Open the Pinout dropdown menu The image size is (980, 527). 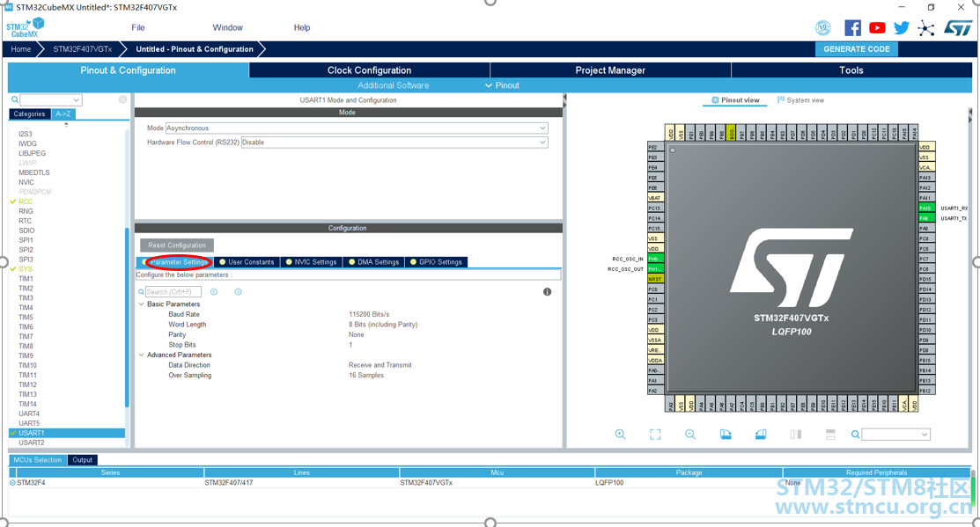[502, 85]
